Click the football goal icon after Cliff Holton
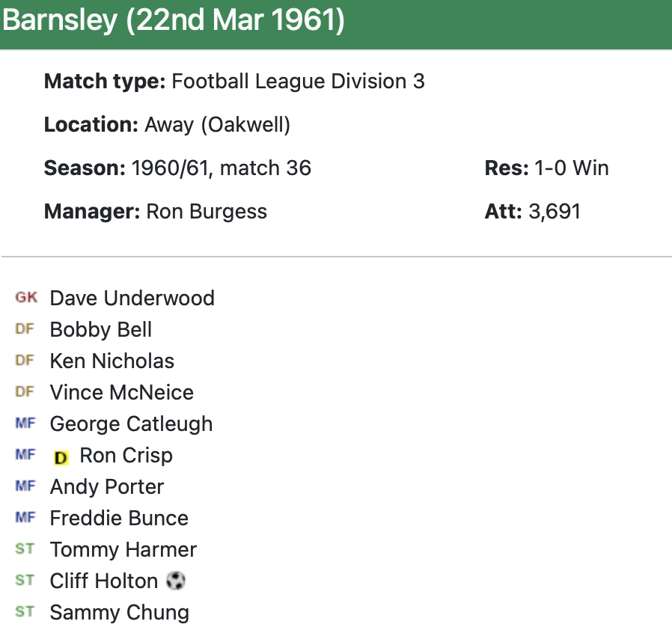 point(176,581)
